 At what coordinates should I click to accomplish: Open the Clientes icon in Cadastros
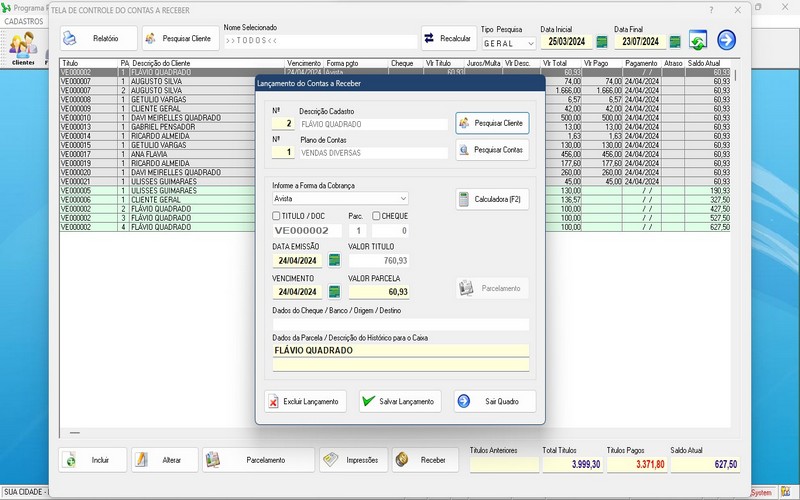[22, 46]
